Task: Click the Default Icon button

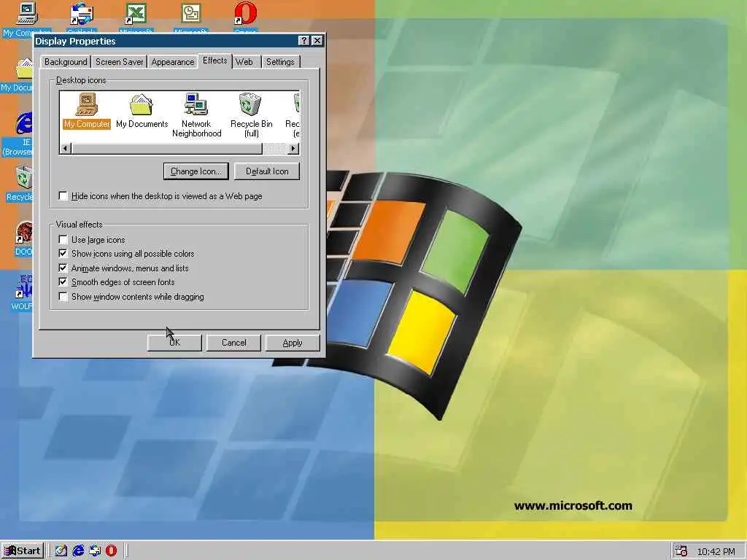Action: (x=267, y=171)
